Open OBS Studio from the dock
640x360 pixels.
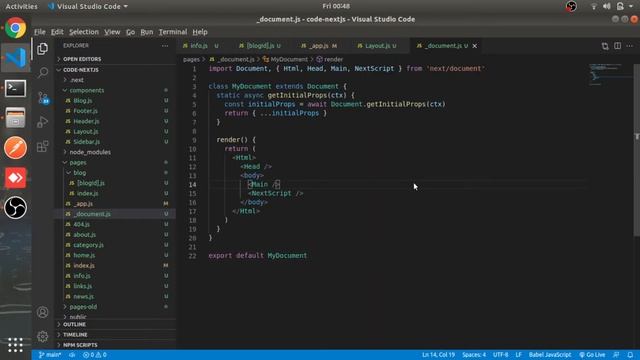(x=16, y=208)
